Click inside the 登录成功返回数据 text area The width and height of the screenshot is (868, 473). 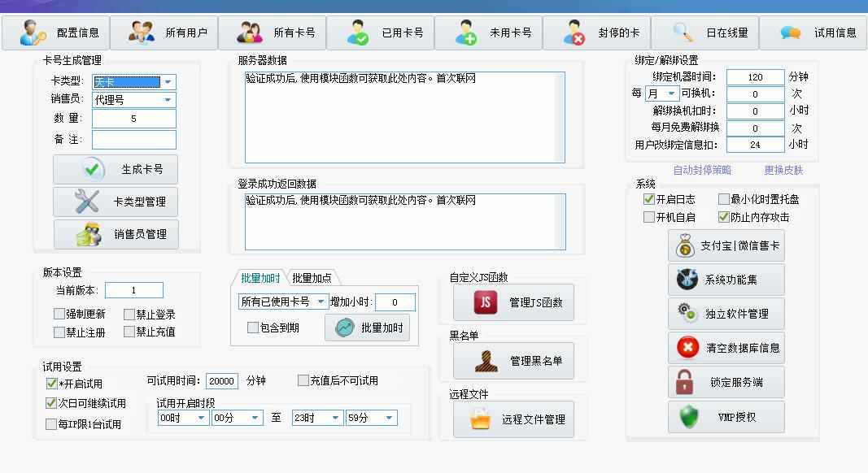[405, 221]
